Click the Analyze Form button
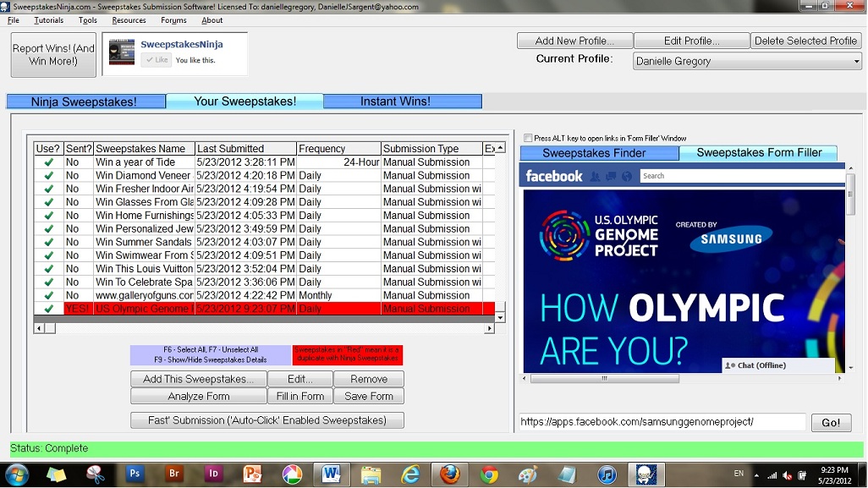This screenshot has width=868, height=488. click(198, 396)
